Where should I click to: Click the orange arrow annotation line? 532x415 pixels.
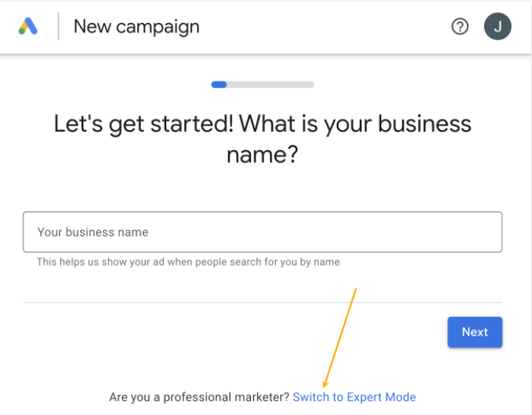click(x=341, y=336)
